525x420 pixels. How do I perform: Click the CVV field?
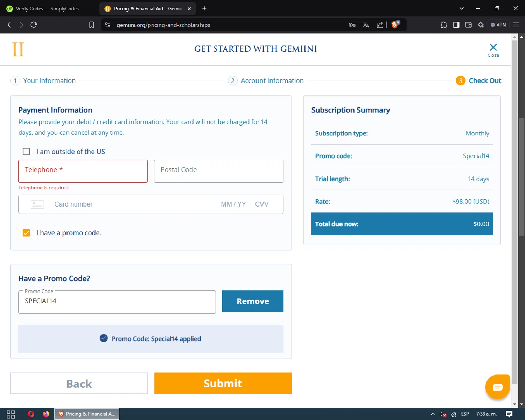(262, 204)
